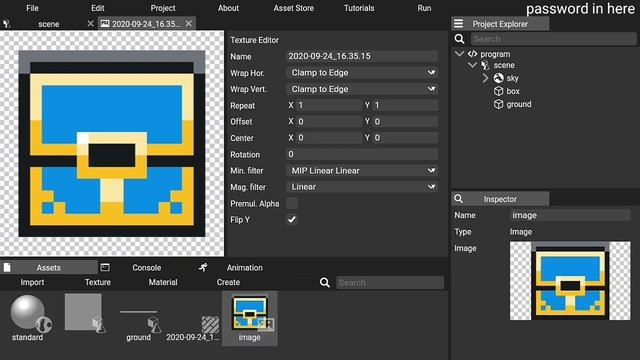Click the Project Explorer search field
This screenshot has width=640, height=360.
pyautogui.click(x=553, y=39)
